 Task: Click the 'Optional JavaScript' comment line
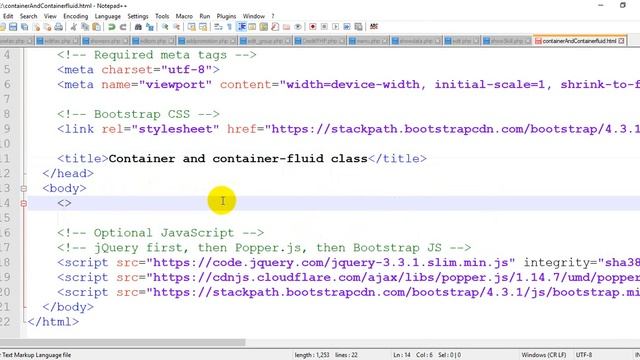tap(160, 233)
